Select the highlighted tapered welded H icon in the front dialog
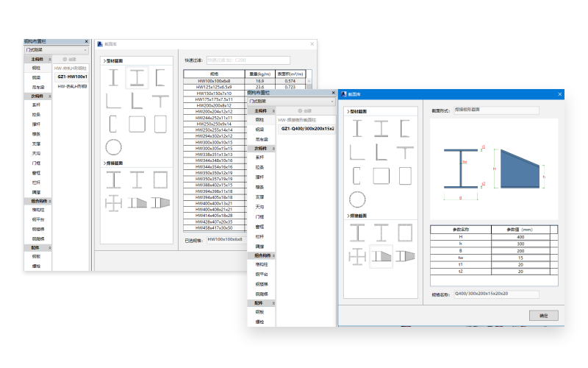588x368 pixels. coord(381,256)
